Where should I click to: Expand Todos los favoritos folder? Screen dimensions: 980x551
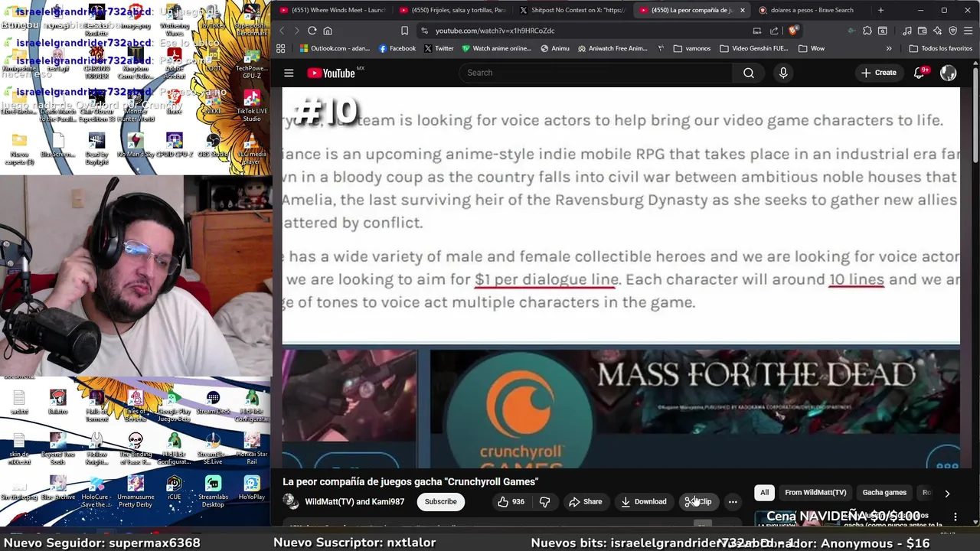pos(940,48)
